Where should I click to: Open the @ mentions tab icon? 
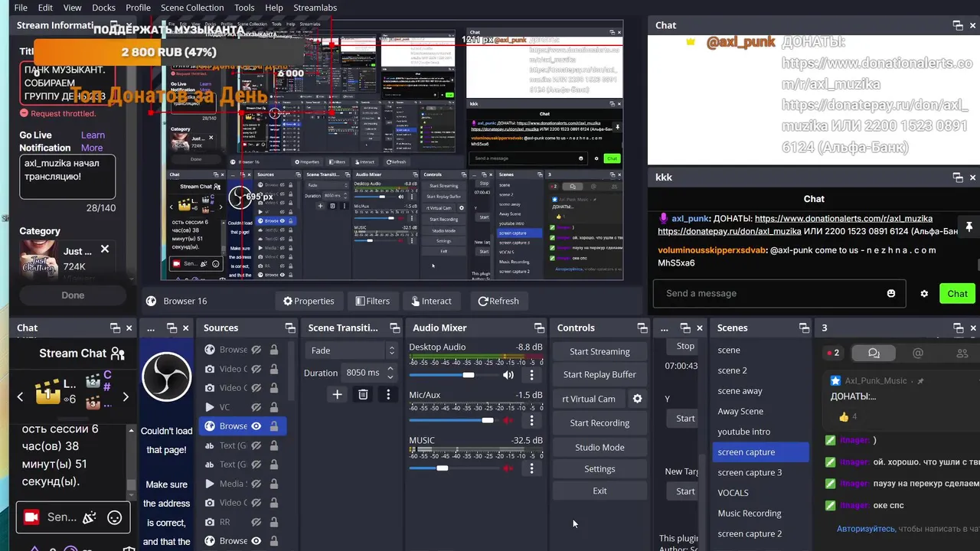coord(918,353)
